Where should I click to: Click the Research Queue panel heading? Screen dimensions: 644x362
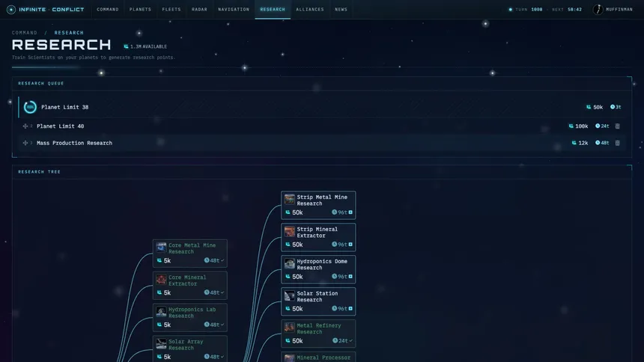tap(41, 83)
